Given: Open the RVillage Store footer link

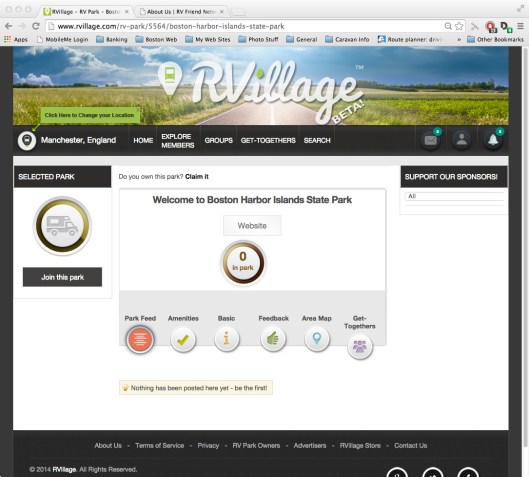Looking at the screenshot, I should tap(360, 446).
